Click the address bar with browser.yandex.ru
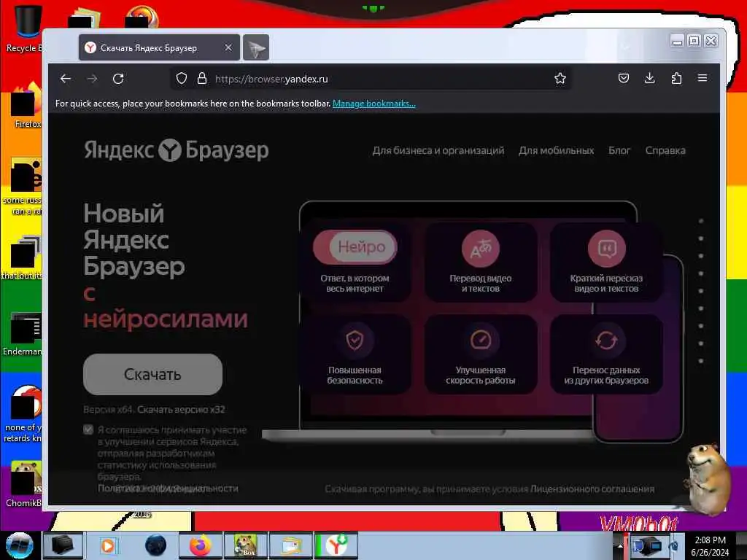Screen dimensions: 747x560 371,79
